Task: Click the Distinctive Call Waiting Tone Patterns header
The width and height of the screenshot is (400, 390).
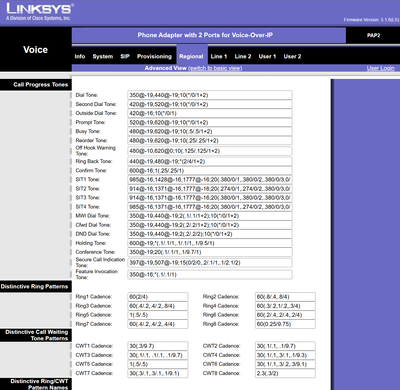Action: [x=37, y=335]
